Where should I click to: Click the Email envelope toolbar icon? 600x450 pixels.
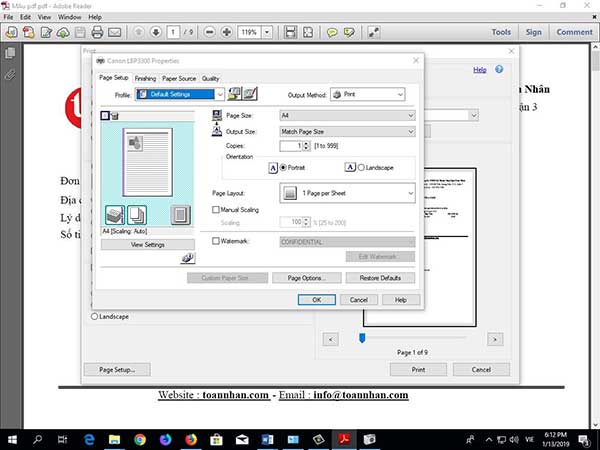click(114, 33)
